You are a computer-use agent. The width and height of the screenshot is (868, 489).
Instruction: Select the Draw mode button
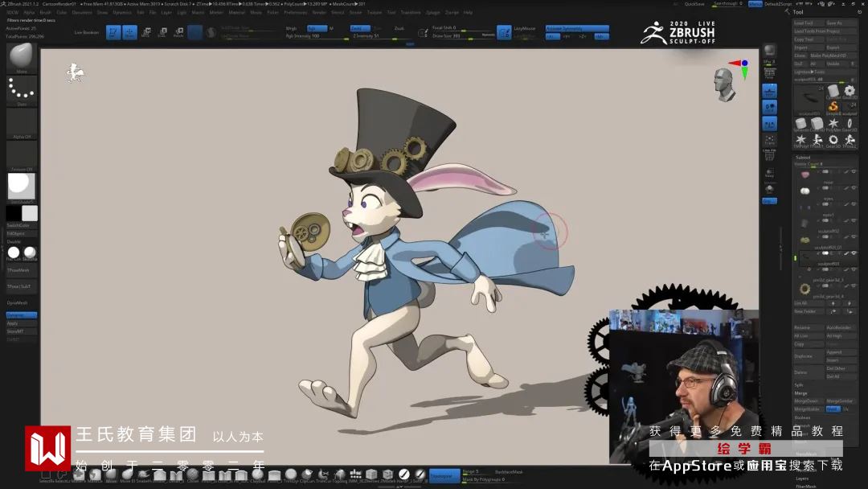pyautogui.click(x=129, y=33)
